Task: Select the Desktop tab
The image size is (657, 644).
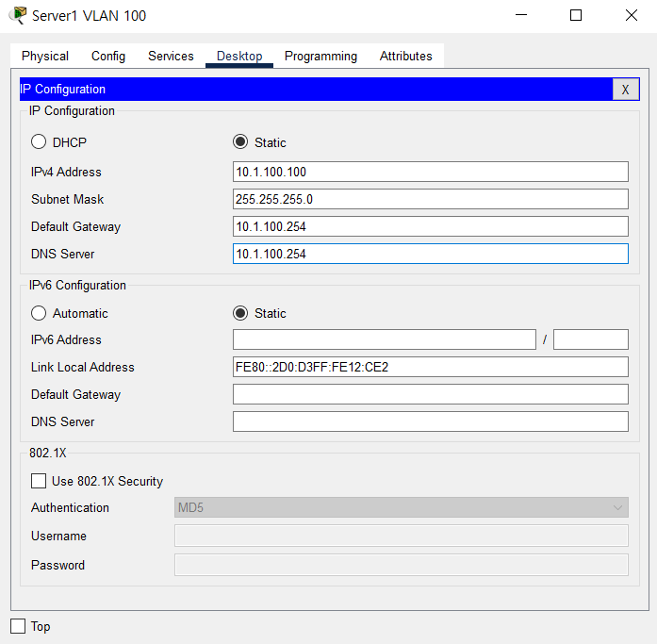Action: click(239, 56)
